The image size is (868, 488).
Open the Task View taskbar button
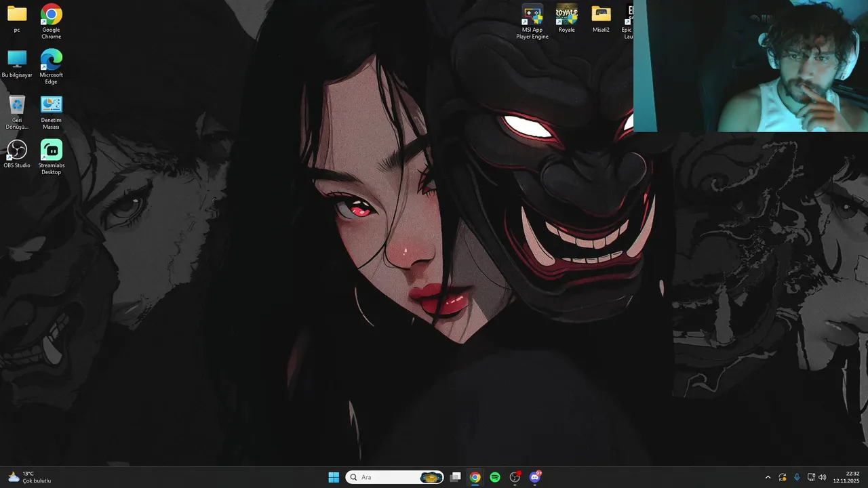click(x=456, y=477)
